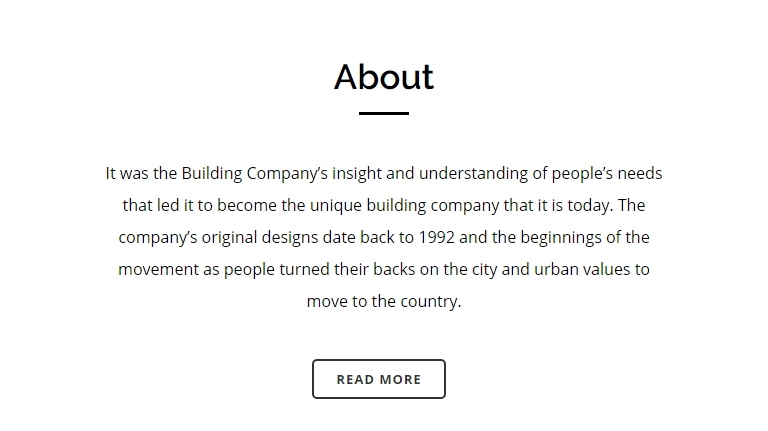Click the READ MORE button
768x431 pixels.
379,379
